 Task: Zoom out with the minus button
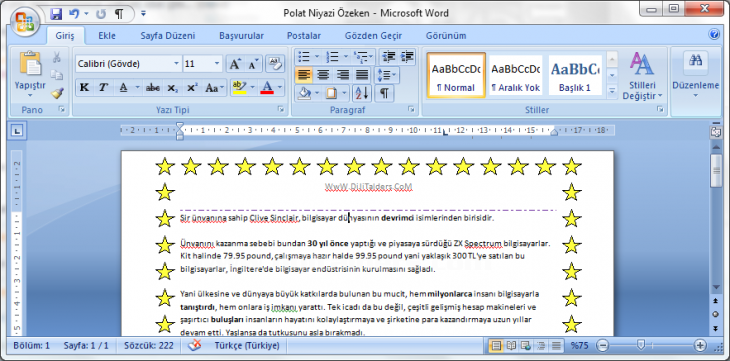(602, 345)
